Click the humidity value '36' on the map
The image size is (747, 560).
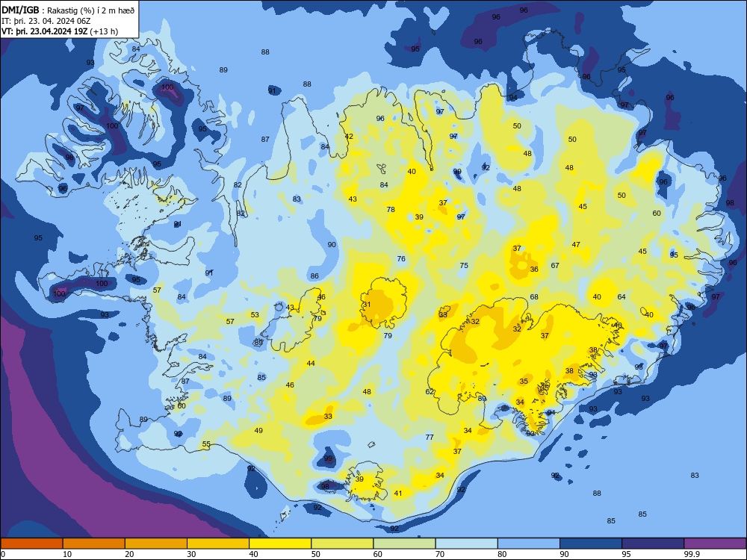tap(534, 269)
